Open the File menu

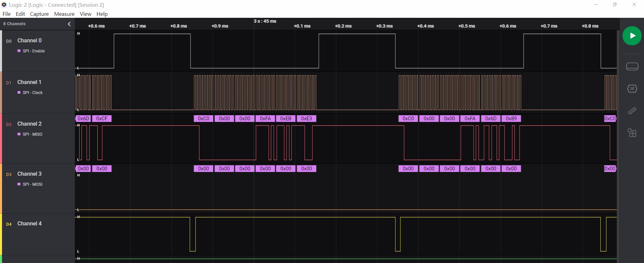pyautogui.click(x=6, y=14)
